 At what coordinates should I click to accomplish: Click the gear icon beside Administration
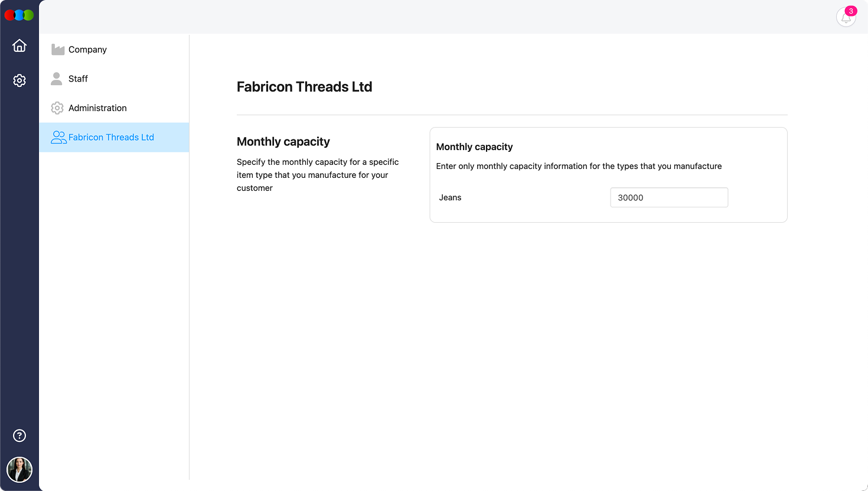tap(57, 108)
